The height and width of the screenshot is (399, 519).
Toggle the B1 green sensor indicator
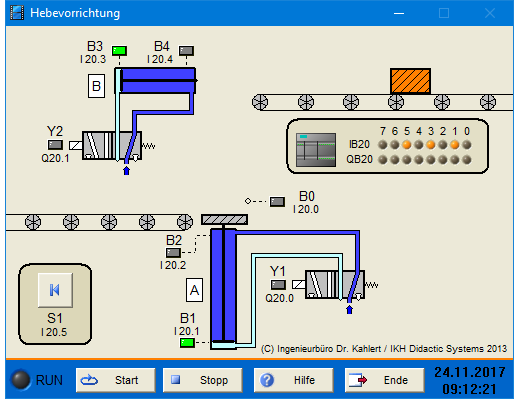pyautogui.click(x=187, y=342)
